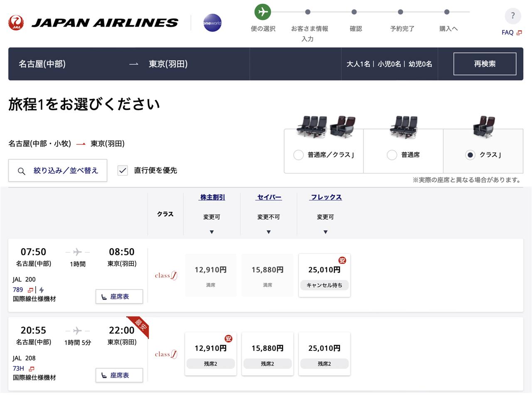The image size is (532, 397).
Task: Click sold-out 12,910円 fare on JAL 200
Action: 210,275
